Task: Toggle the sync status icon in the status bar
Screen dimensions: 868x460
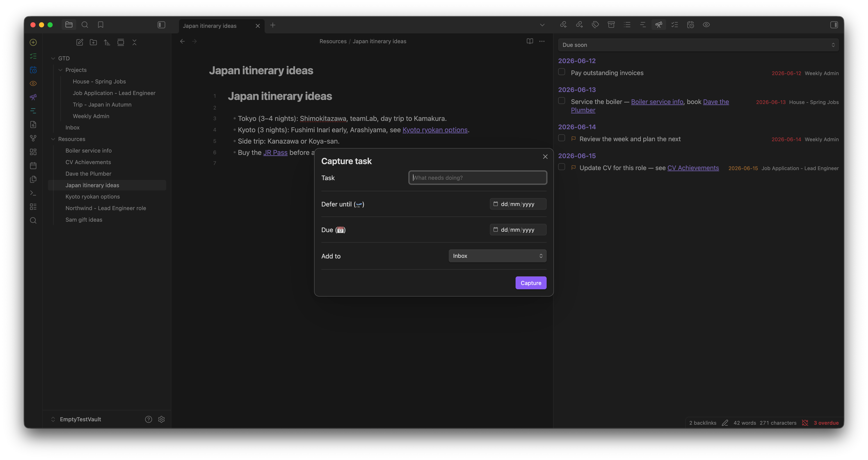Action: pyautogui.click(x=805, y=423)
